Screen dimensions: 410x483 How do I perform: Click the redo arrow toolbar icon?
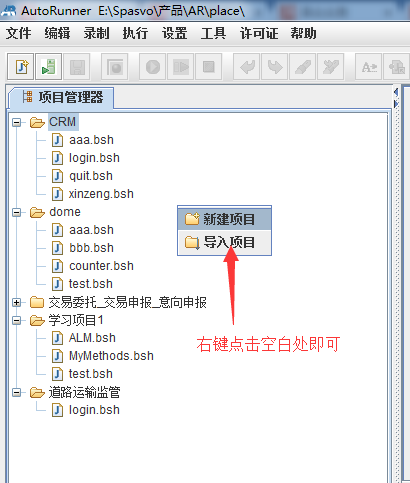pyautogui.click(x=275, y=67)
